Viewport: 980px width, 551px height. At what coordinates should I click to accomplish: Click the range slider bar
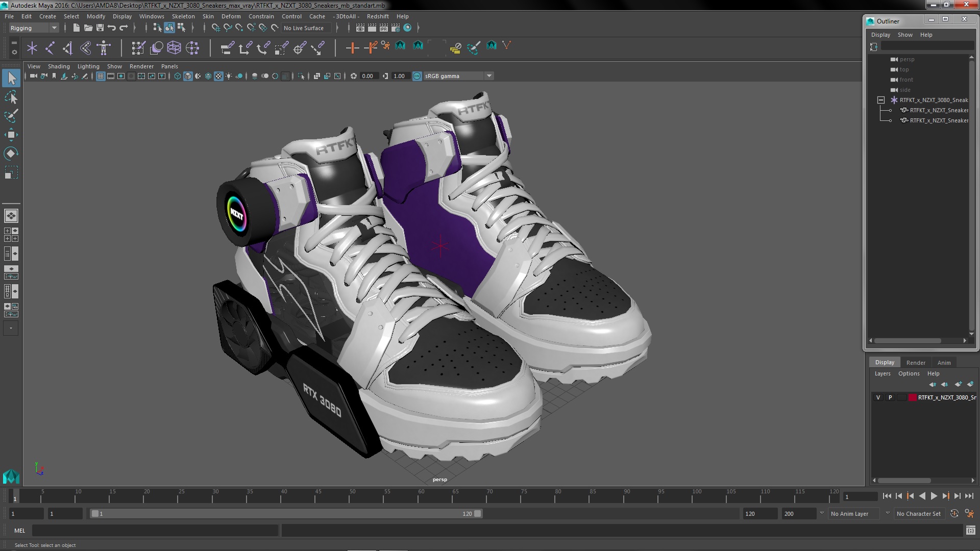pos(286,514)
